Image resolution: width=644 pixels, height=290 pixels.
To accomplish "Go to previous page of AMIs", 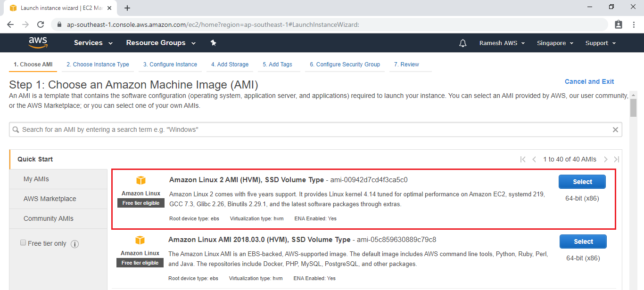I will pos(534,159).
